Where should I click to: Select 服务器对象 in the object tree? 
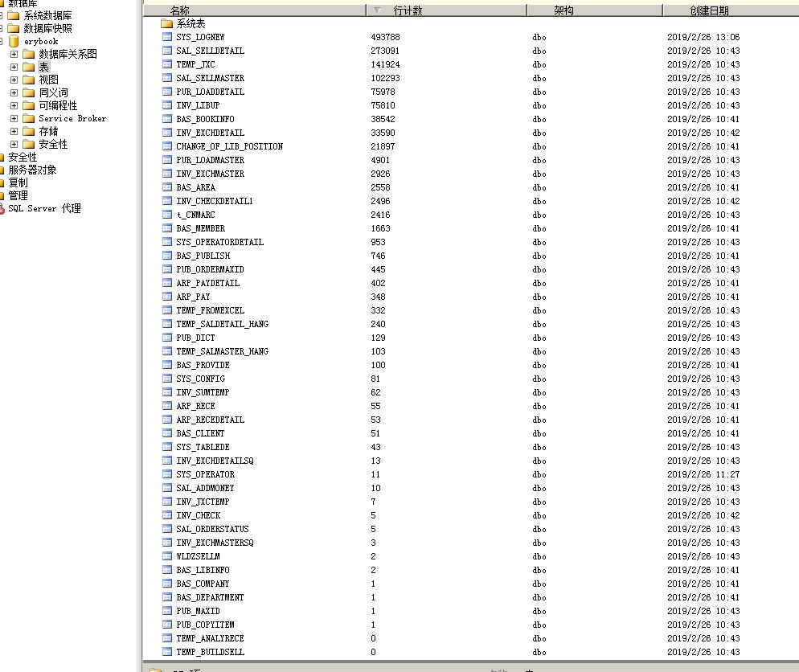click(x=32, y=170)
